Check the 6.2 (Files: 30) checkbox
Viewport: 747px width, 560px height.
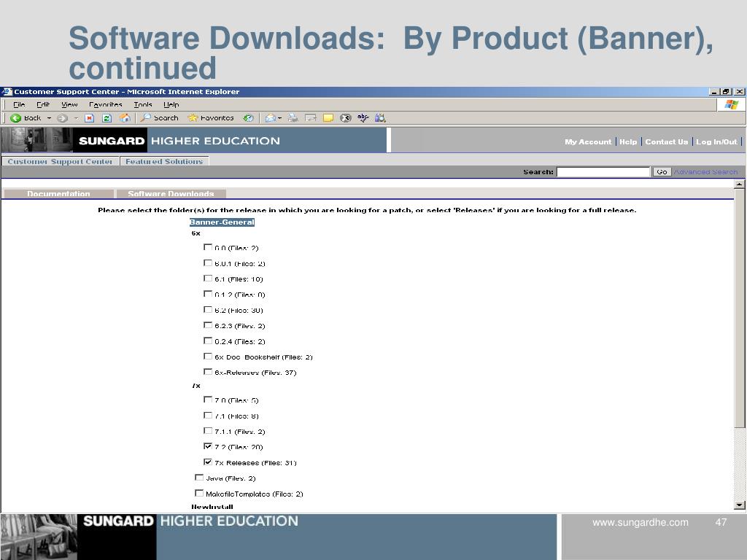(x=208, y=309)
